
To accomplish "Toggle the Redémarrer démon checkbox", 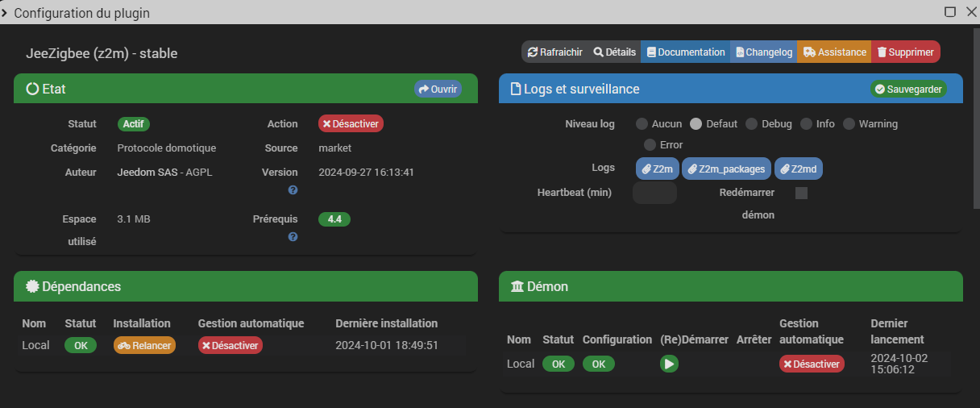I will pyautogui.click(x=801, y=193).
